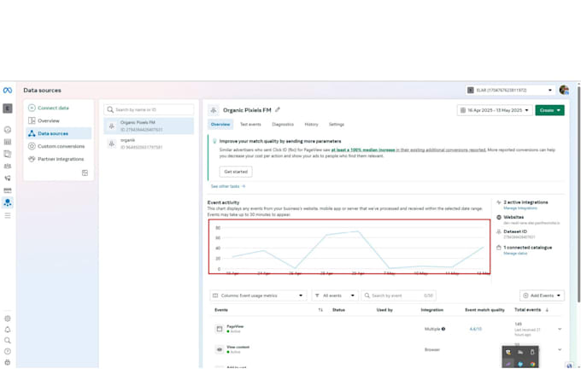This screenshot has height=392, width=581.
Task: Click the phone icon in tray popup
Action: pos(532,352)
